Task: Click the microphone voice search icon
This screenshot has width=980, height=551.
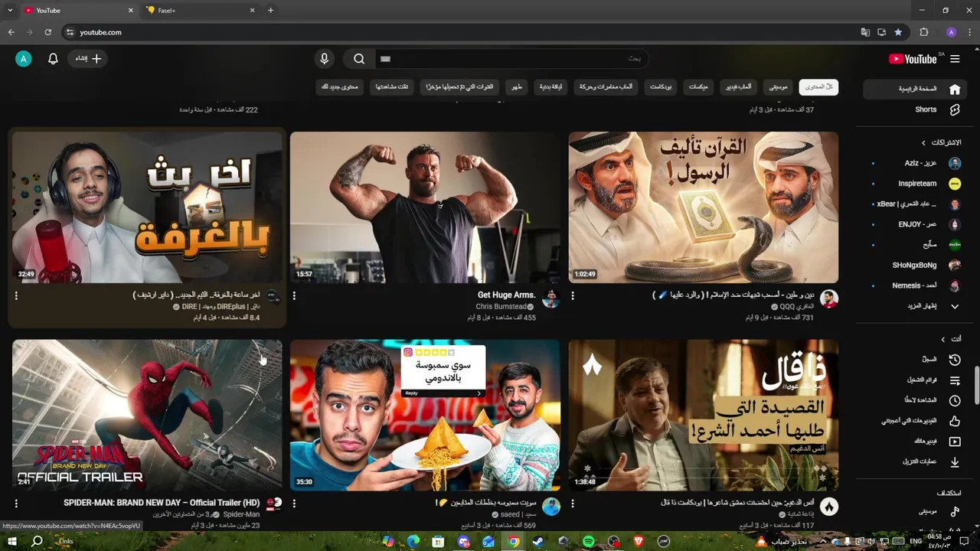Action: (x=325, y=59)
